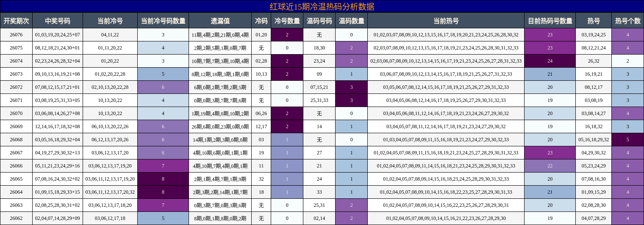The width and height of the screenshot is (644, 225).
Task: Click warm code cell 25,31
Action: coord(319,205)
